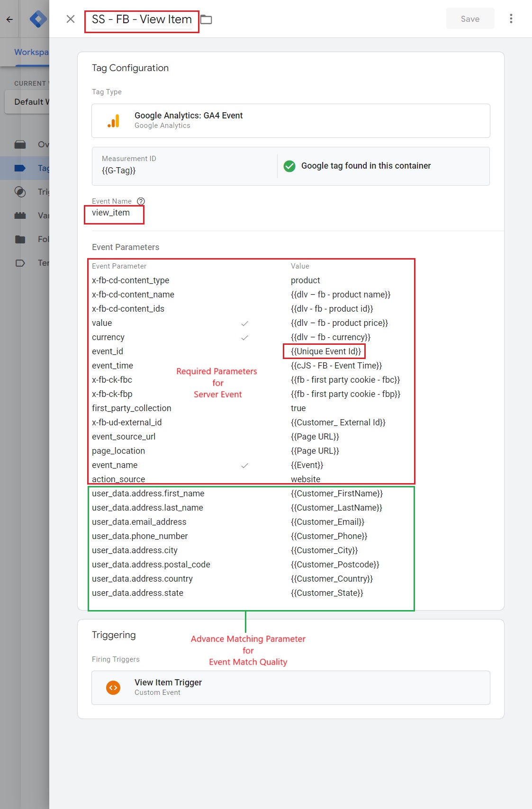The width and height of the screenshot is (532, 809).
Task: Click the Measurement ID value {{G-Tag}}
Action: click(x=118, y=171)
